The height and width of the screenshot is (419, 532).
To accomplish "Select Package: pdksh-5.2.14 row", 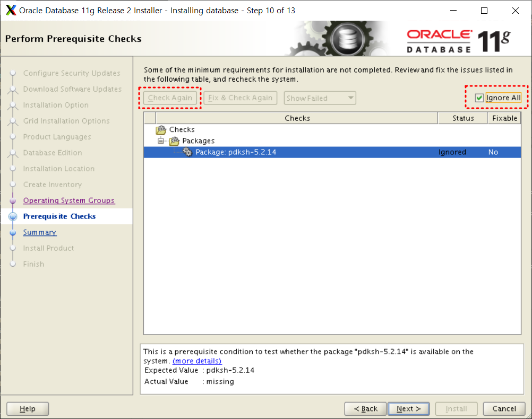I will point(332,152).
